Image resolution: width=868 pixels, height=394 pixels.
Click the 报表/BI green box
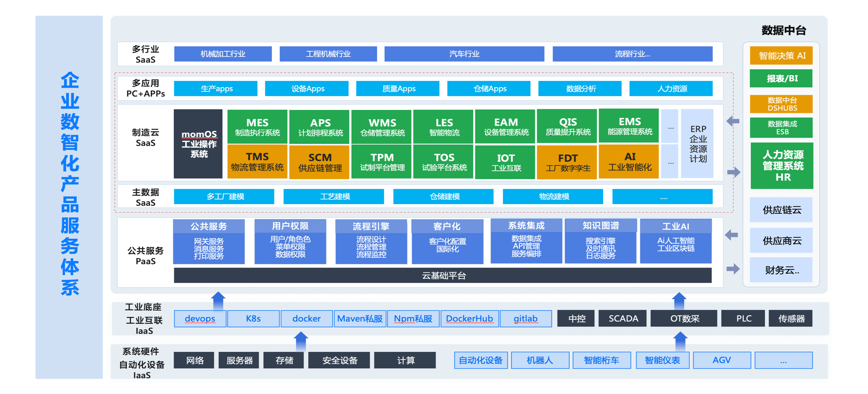(781, 79)
